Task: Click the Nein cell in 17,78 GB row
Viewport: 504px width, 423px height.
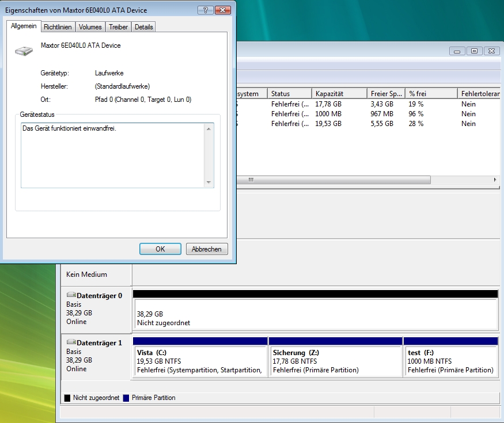Action: pyautogui.click(x=468, y=104)
